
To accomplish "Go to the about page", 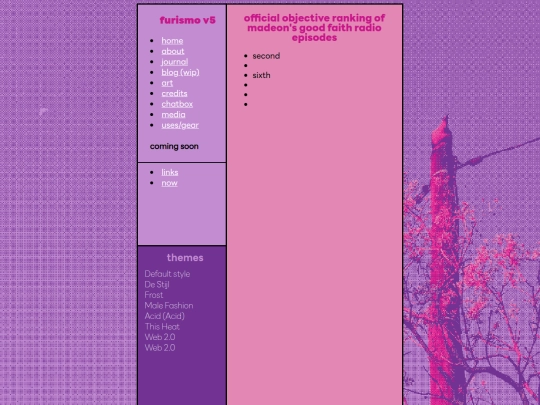I will tap(173, 51).
